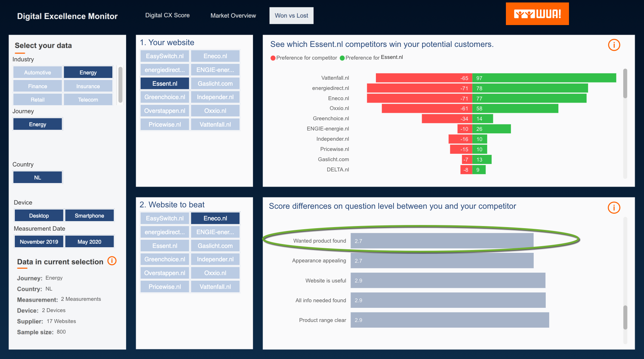Click red Preference for competitor legend dot
Viewport: 644px width, 359px height.
pos(273,58)
